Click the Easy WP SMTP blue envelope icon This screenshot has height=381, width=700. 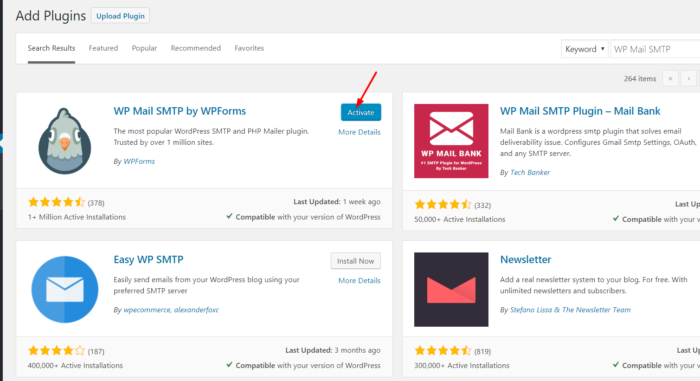tap(65, 289)
